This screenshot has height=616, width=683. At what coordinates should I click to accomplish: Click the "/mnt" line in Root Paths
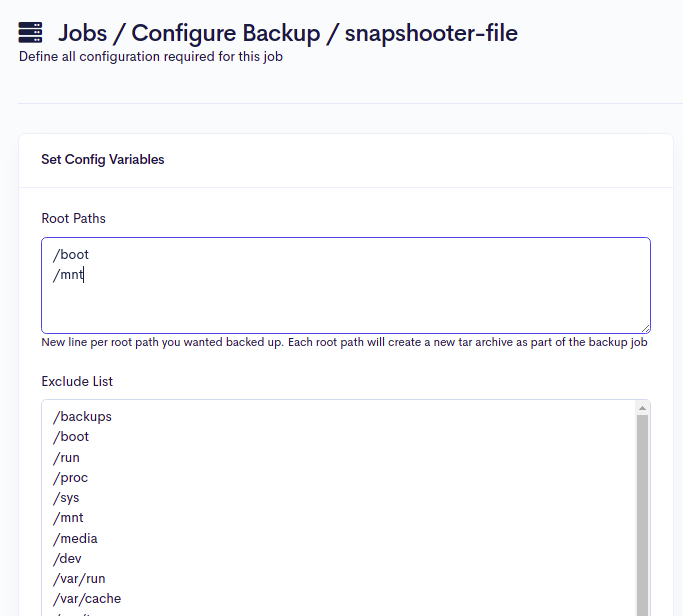(x=68, y=275)
